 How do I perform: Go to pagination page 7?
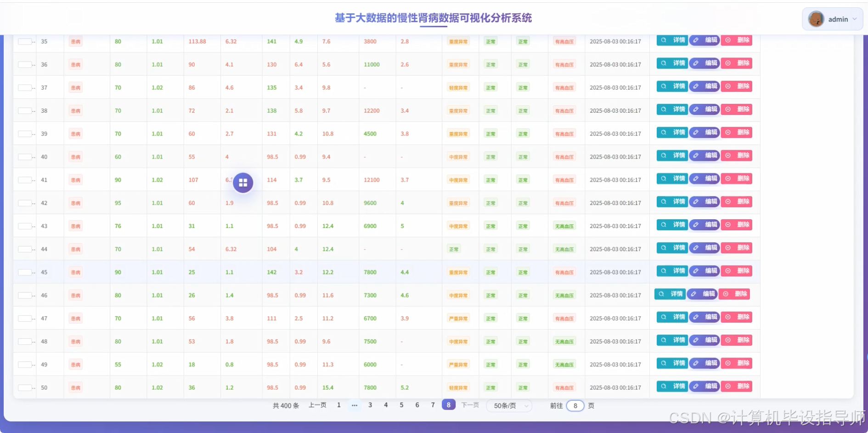click(x=433, y=405)
